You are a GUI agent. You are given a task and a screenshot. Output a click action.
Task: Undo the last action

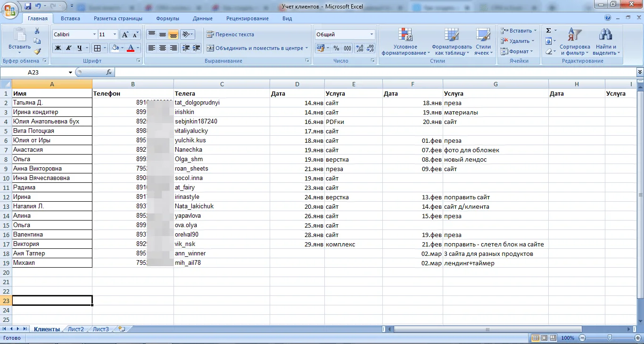(x=38, y=6)
